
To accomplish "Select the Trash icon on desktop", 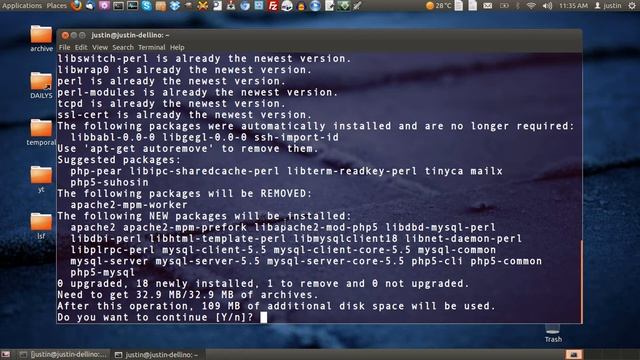I will [x=553, y=334].
